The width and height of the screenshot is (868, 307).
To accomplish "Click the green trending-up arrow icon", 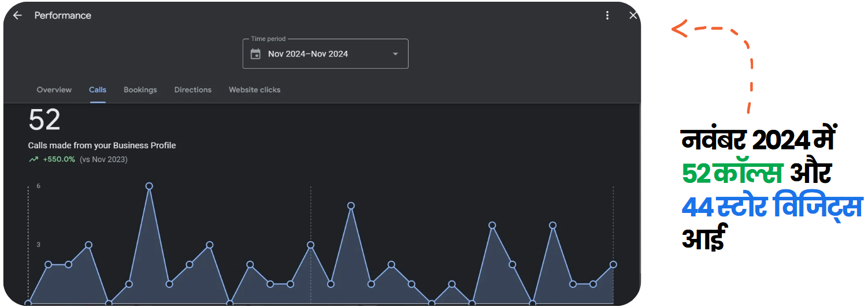I will coord(34,160).
